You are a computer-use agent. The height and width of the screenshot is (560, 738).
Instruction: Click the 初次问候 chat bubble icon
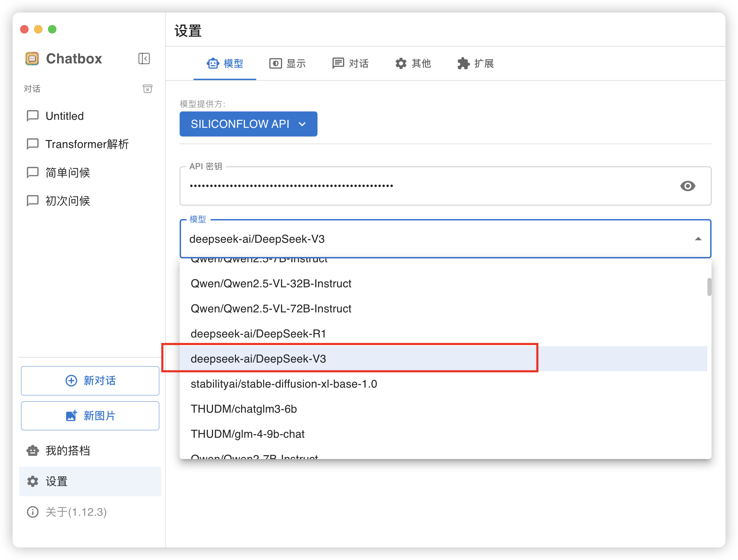[x=33, y=201]
